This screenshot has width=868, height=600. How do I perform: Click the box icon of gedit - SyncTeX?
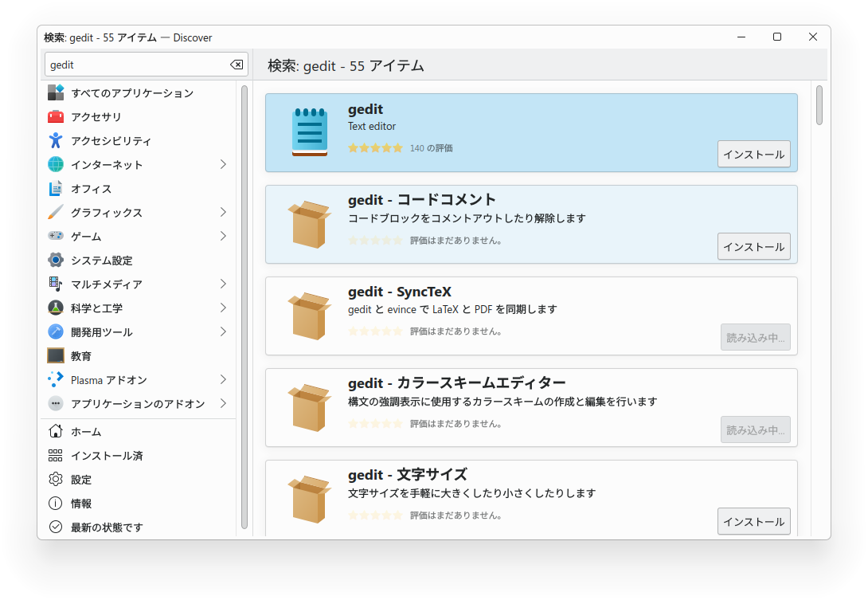[x=310, y=316]
